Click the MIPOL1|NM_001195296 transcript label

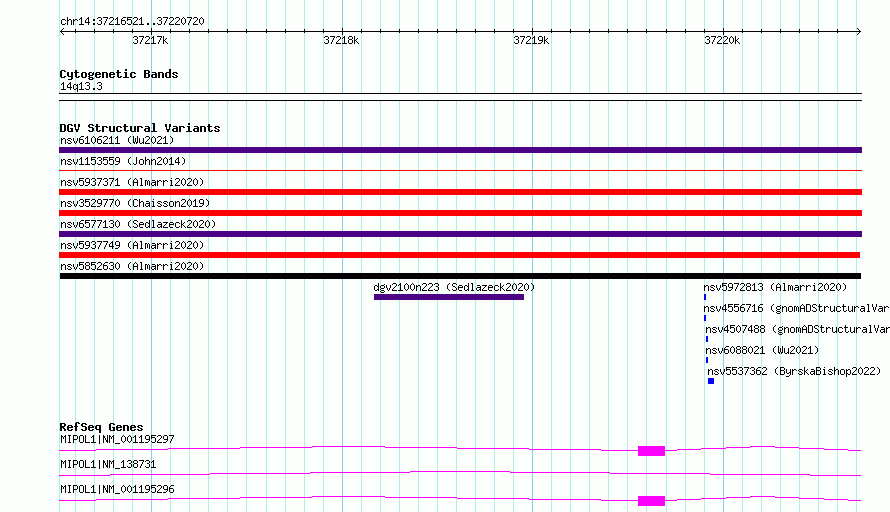click(117, 489)
